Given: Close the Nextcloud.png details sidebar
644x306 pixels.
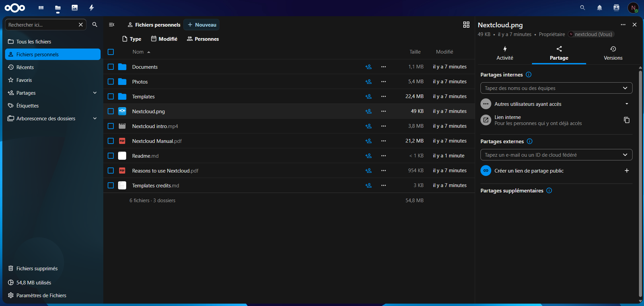Looking at the screenshot, I should 634,25.
